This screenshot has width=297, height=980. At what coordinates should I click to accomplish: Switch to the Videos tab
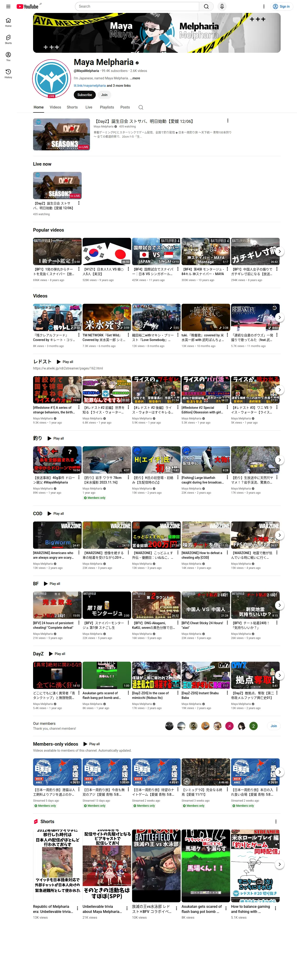pos(55,107)
